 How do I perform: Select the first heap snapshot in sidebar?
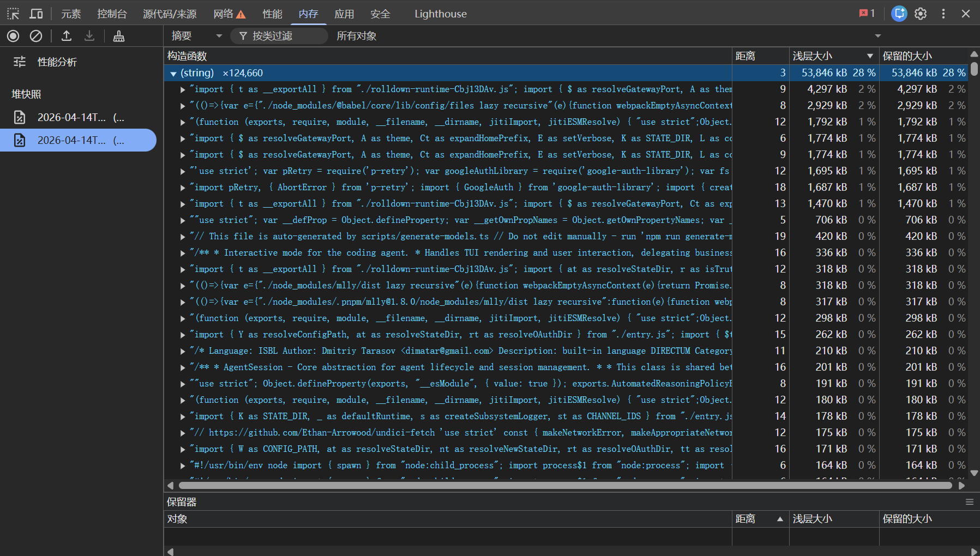78,117
